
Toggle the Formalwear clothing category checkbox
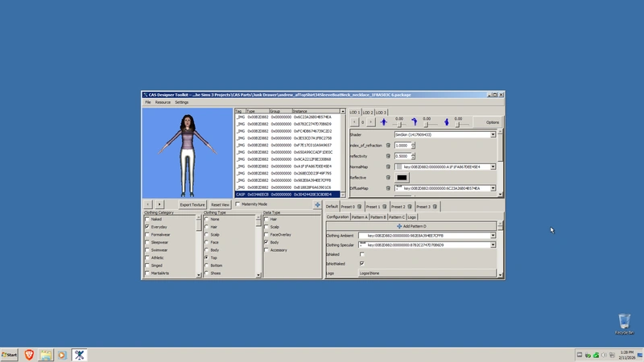(x=147, y=234)
